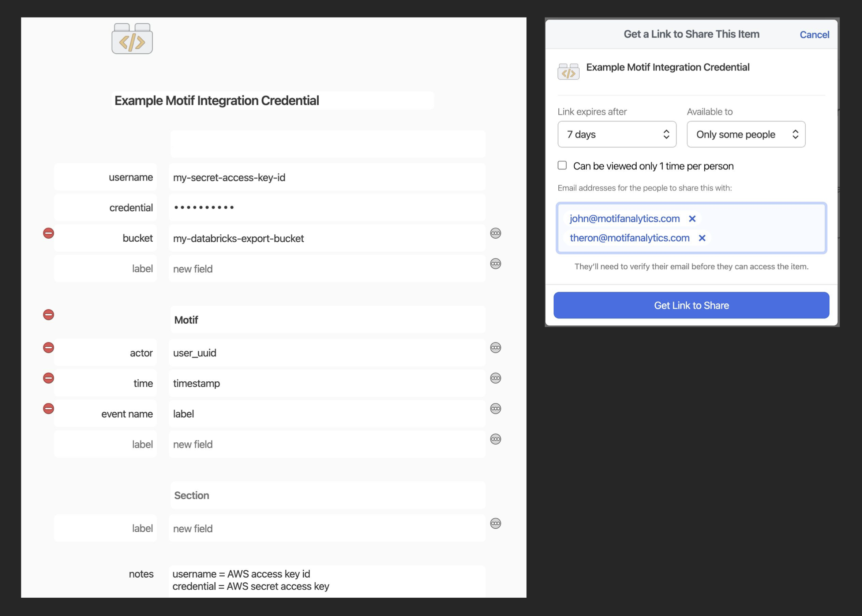
Task: Click inside the email recipients box
Action: pos(691,228)
